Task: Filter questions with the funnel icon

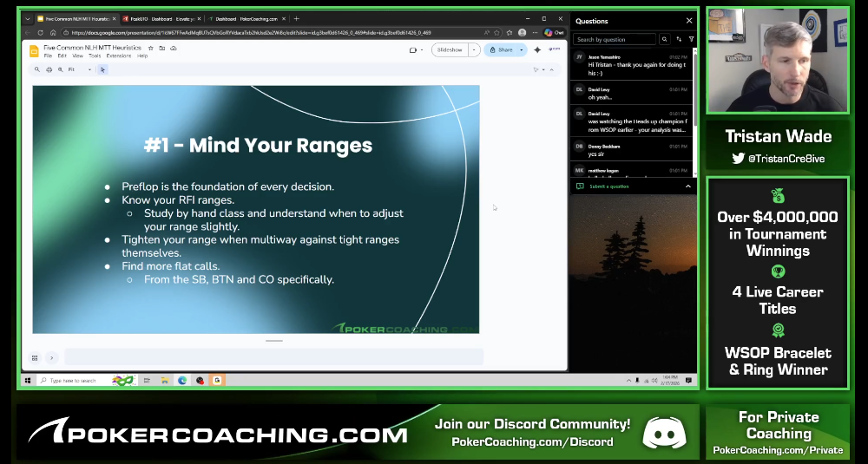Action: pos(692,39)
